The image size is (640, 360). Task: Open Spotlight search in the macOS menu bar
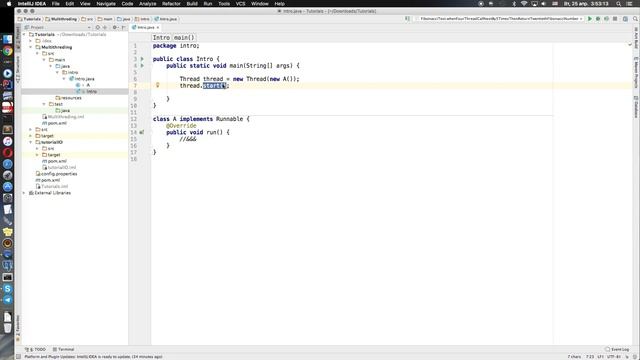click(619, 4)
